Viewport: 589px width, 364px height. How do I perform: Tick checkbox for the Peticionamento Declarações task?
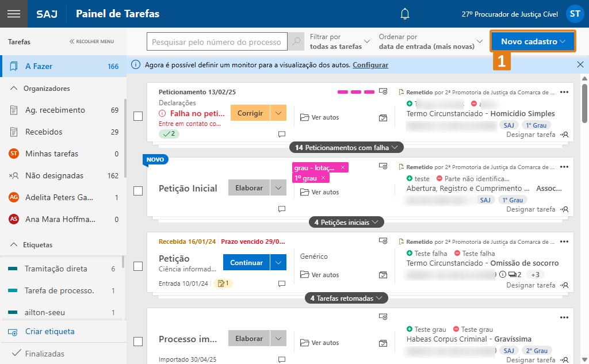pyautogui.click(x=138, y=116)
